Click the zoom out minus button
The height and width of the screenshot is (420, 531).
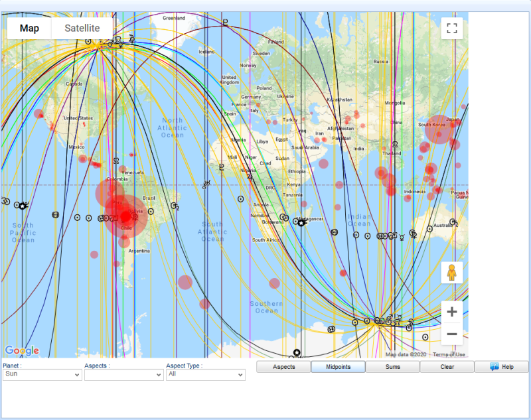pyautogui.click(x=452, y=334)
